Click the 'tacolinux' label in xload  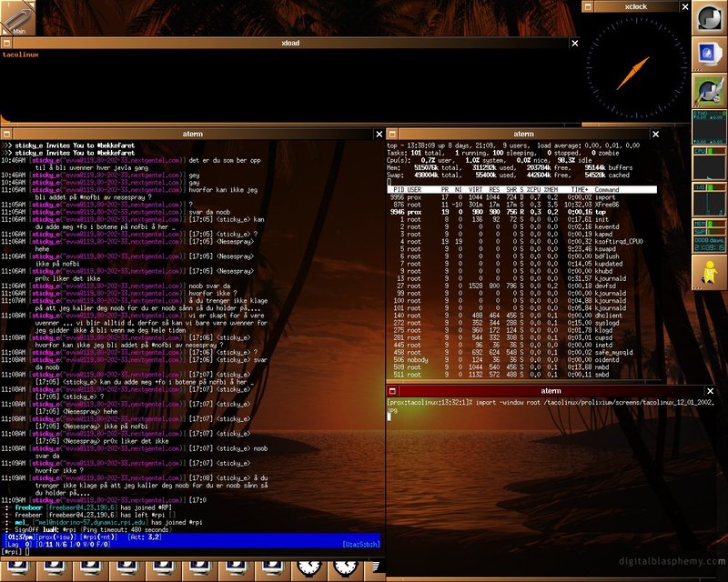20,55
